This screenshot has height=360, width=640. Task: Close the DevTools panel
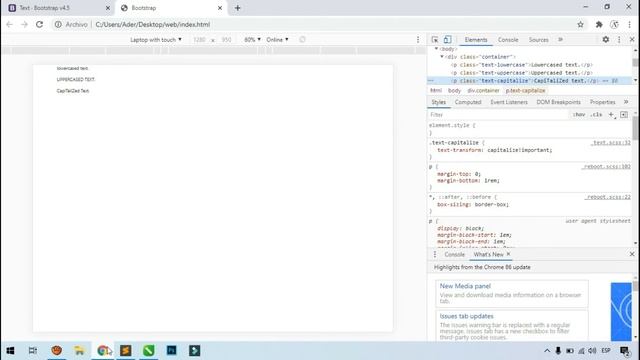pyautogui.click(x=632, y=40)
